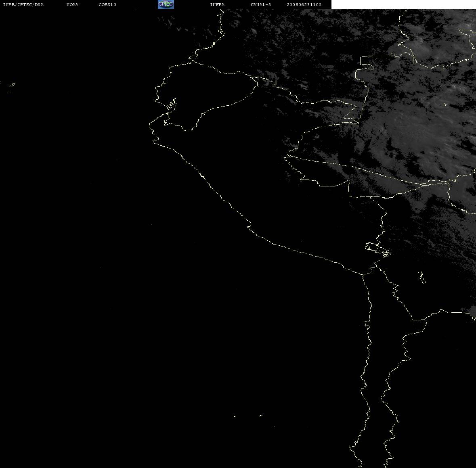This screenshot has width=476, height=468.
Task: Click the CPTEC logo in header
Action: click(166, 4)
